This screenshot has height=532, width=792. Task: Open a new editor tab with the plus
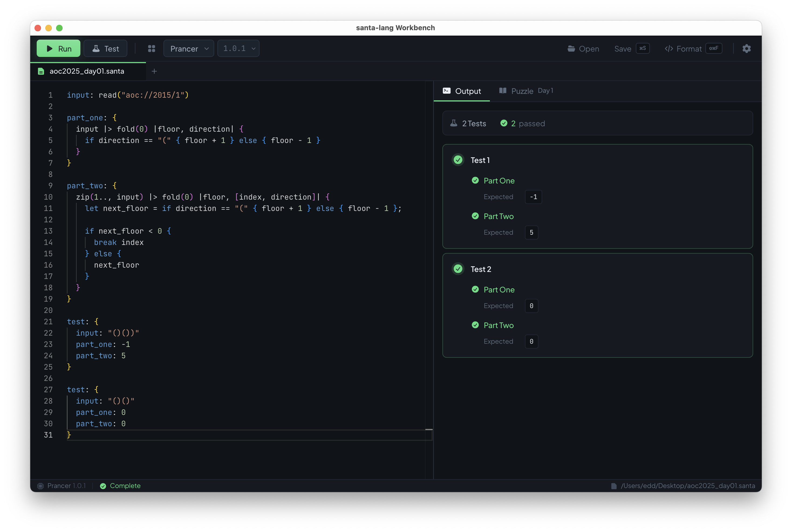154,71
